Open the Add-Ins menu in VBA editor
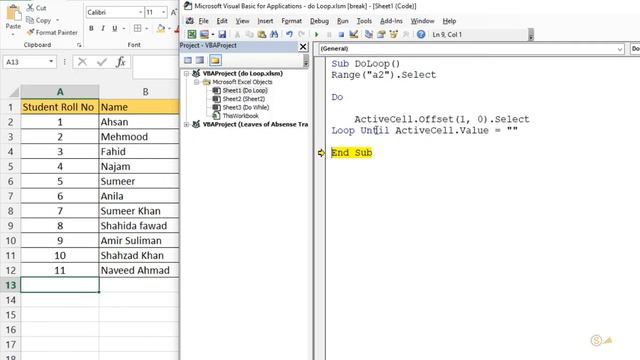This screenshot has height=360, width=640. [391, 21]
